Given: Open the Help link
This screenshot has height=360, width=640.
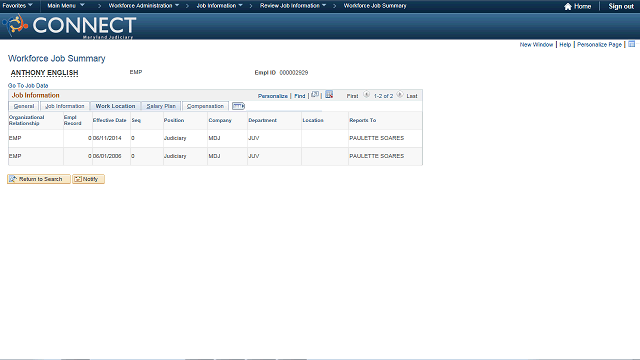Looking at the screenshot, I should coord(565,44).
